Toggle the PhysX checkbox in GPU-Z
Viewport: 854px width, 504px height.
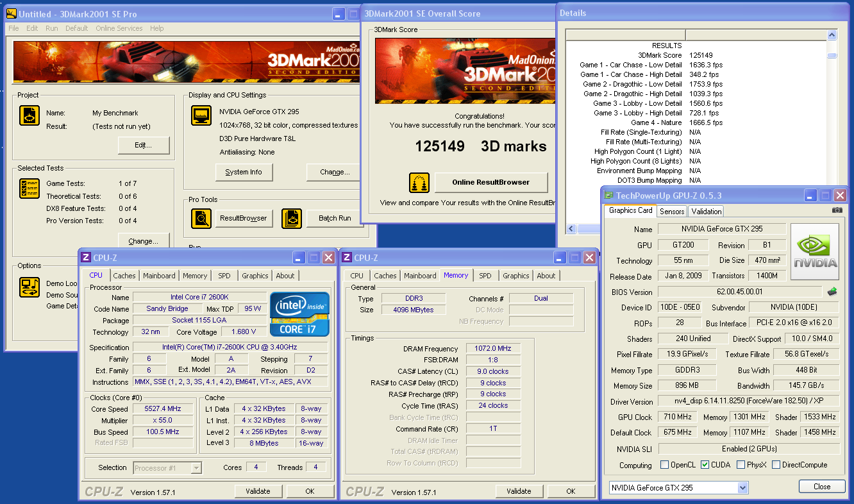(x=741, y=465)
